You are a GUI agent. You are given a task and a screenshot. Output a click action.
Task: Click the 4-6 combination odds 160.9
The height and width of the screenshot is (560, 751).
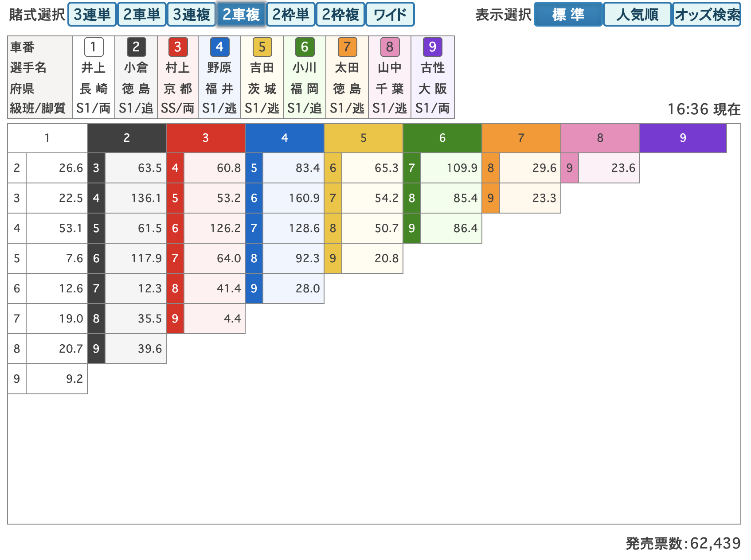click(x=293, y=198)
